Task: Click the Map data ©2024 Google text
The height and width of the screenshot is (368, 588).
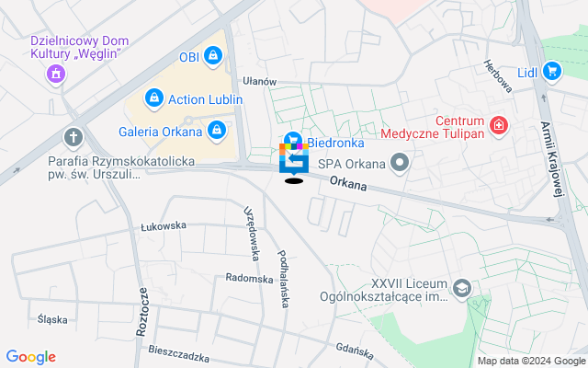Action: [x=532, y=362]
